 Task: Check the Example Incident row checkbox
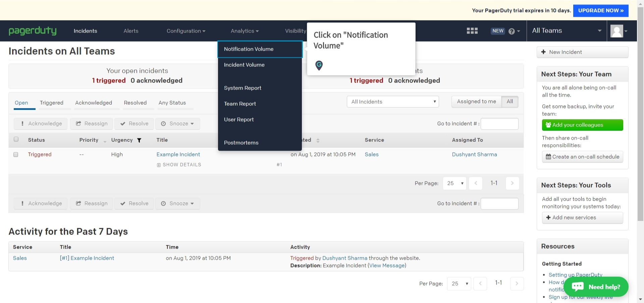(x=16, y=155)
